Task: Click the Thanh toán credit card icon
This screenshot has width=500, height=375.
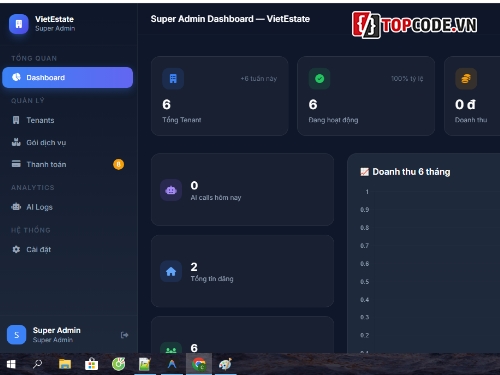Action: pyautogui.click(x=16, y=164)
